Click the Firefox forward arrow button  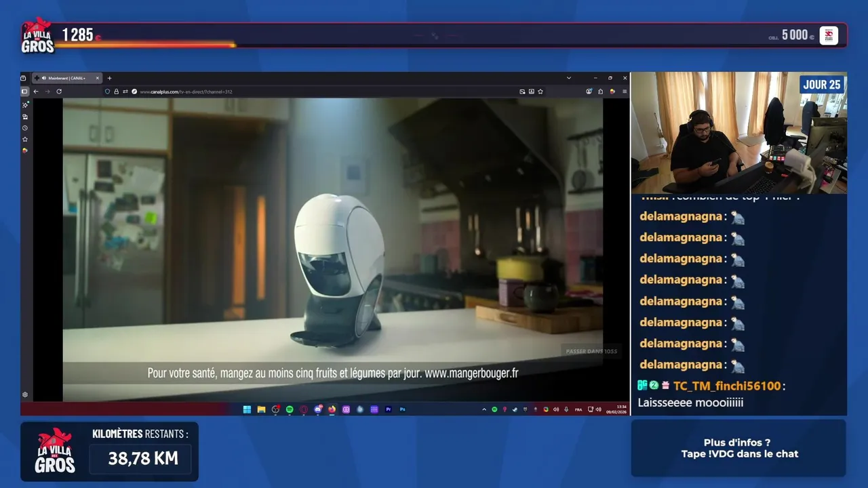pos(47,91)
